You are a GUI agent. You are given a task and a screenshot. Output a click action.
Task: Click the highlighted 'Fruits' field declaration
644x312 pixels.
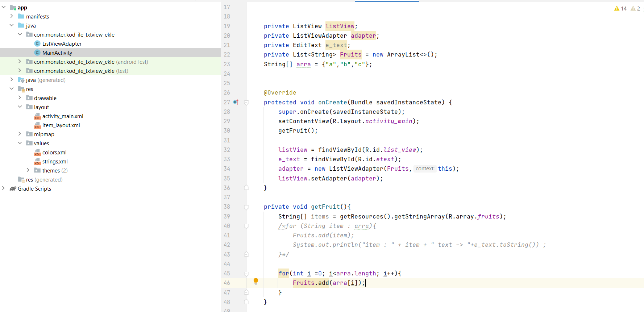[350, 54]
